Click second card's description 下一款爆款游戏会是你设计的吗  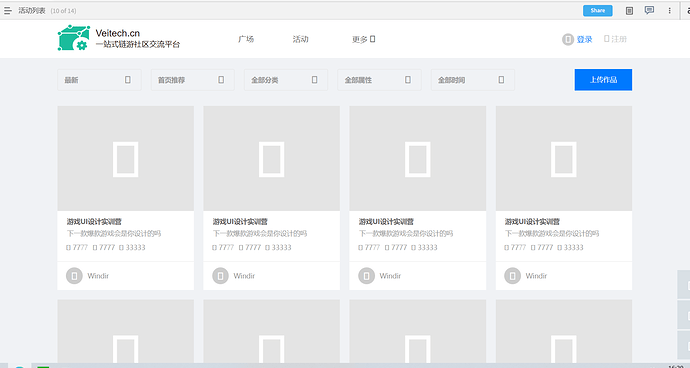click(x=260, y=233)
